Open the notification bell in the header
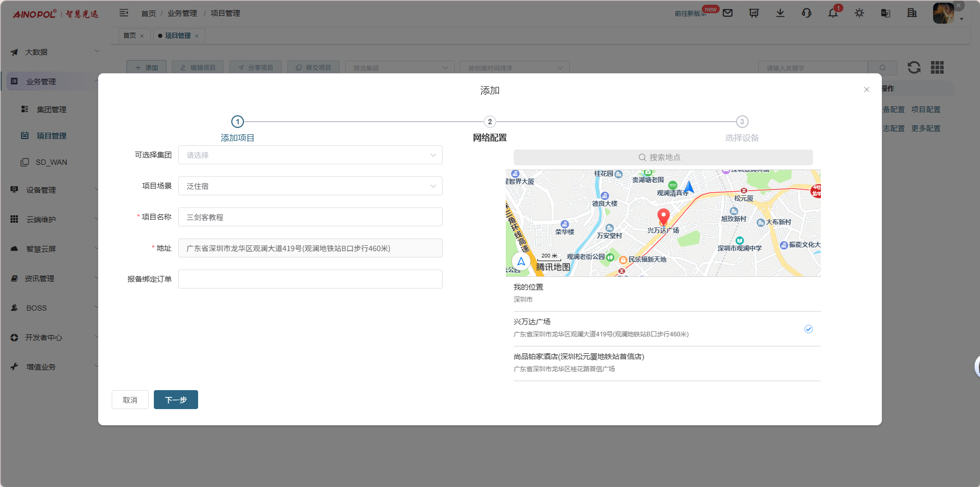Viewport: 980px width, 487px height. coord(833,13)
